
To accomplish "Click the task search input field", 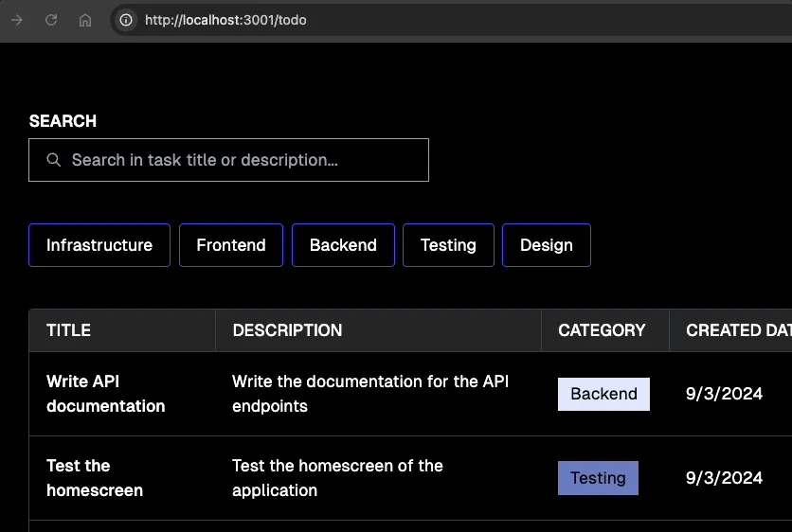I will (x=229, y=160).
